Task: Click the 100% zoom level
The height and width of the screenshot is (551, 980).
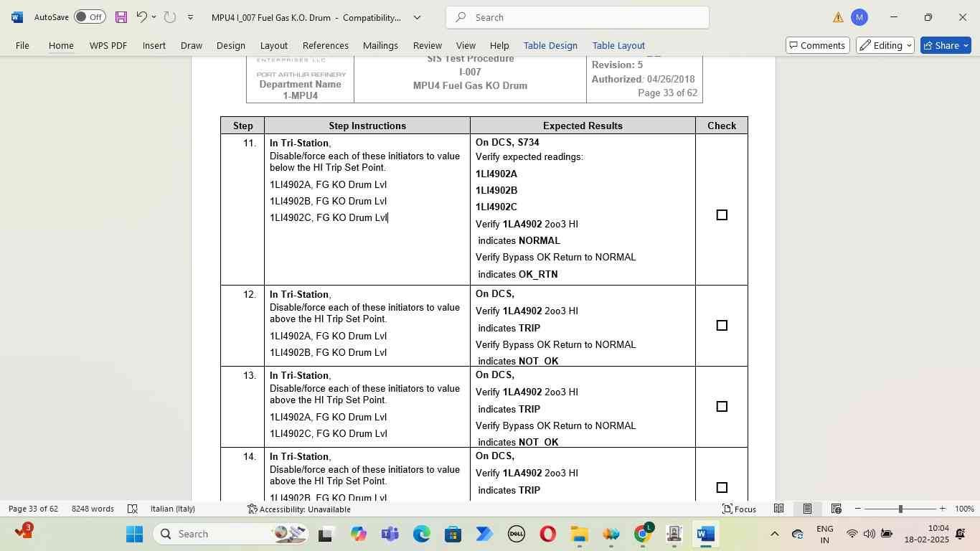Action: tap(964, 509)
